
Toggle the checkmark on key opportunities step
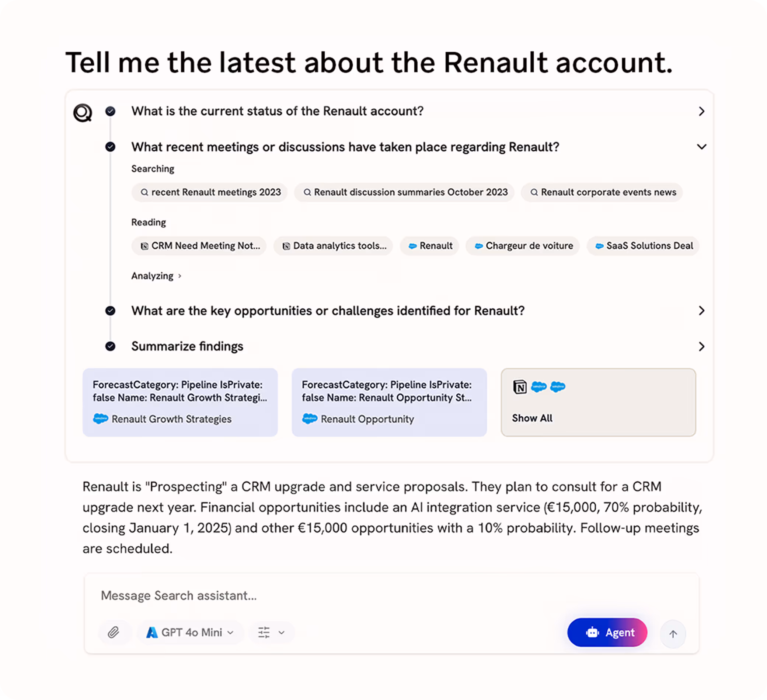tap(110, 311)
